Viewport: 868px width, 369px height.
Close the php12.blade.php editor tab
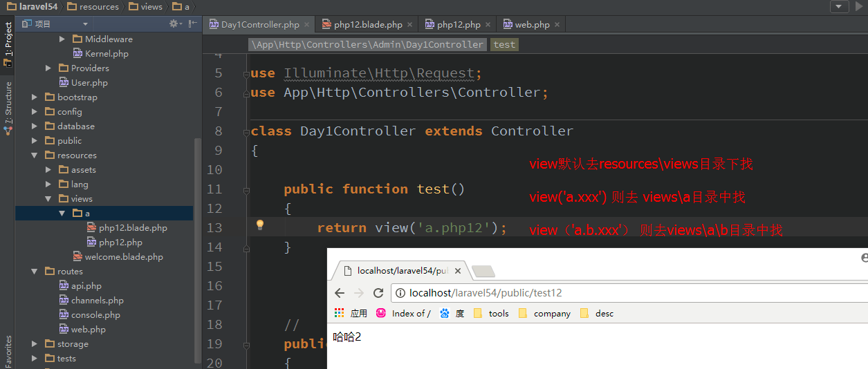pos(410,25)
